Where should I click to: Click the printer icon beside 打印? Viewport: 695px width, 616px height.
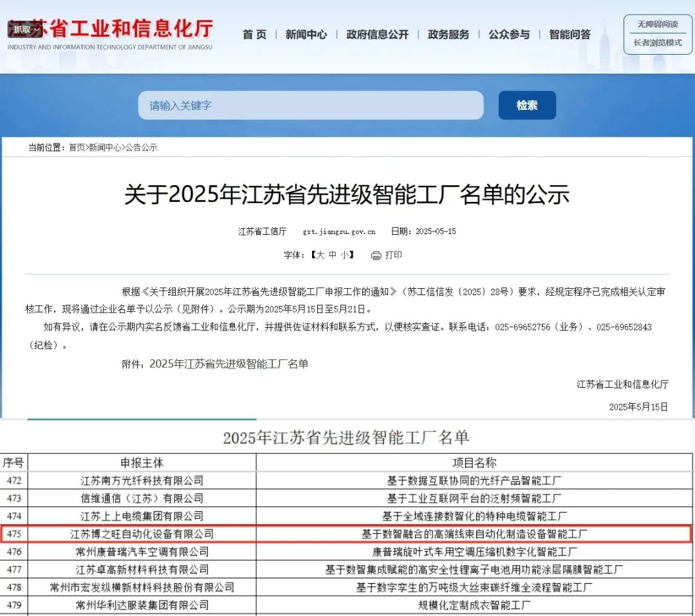point(376,255)
